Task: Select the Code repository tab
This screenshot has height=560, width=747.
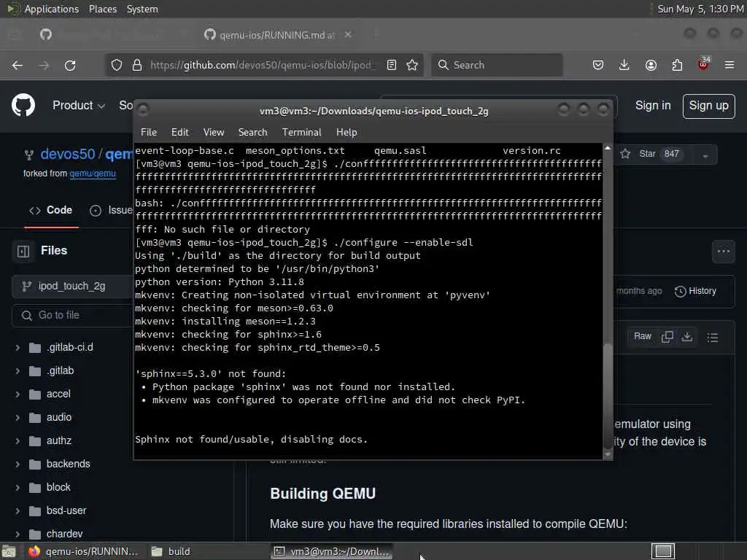Action: tap(51, 210)
